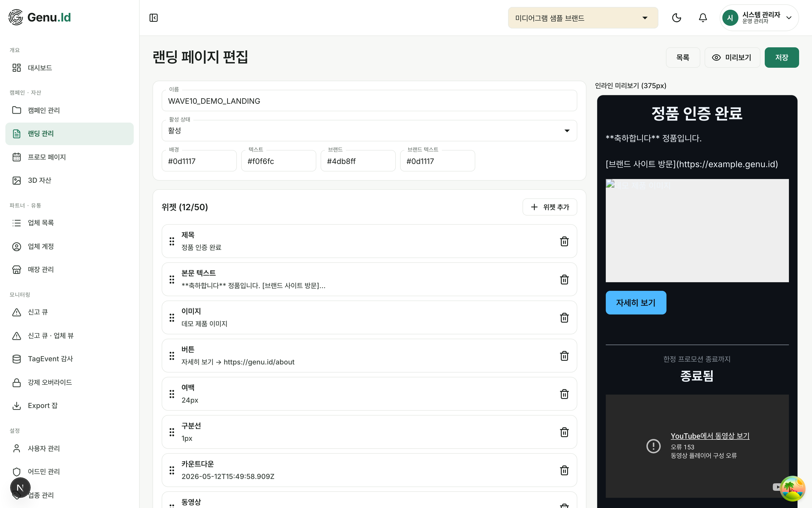
Task: Click the 신고 큐 warning icon
Action: click(16, 312)
